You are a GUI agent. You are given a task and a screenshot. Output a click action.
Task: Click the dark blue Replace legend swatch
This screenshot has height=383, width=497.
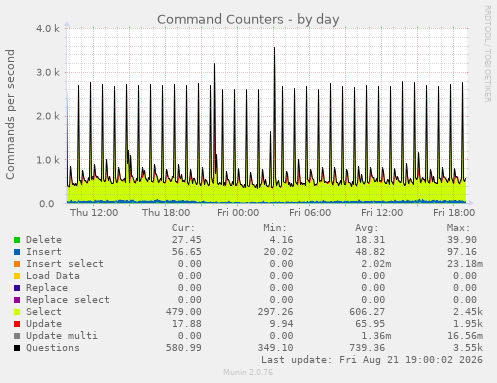pyautogui.click(x=17, y=288)
